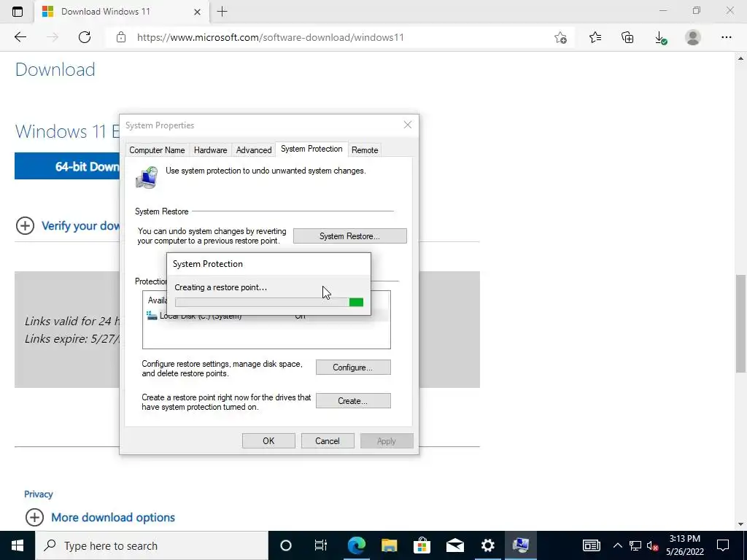Screen dimensions: 747x560
Task: Switch to Hardware tab
Action: 210,150
